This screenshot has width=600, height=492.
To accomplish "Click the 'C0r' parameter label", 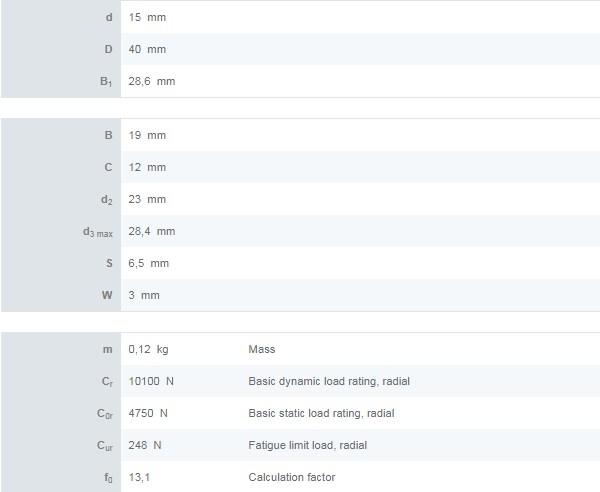I will [x=105, y=414].
